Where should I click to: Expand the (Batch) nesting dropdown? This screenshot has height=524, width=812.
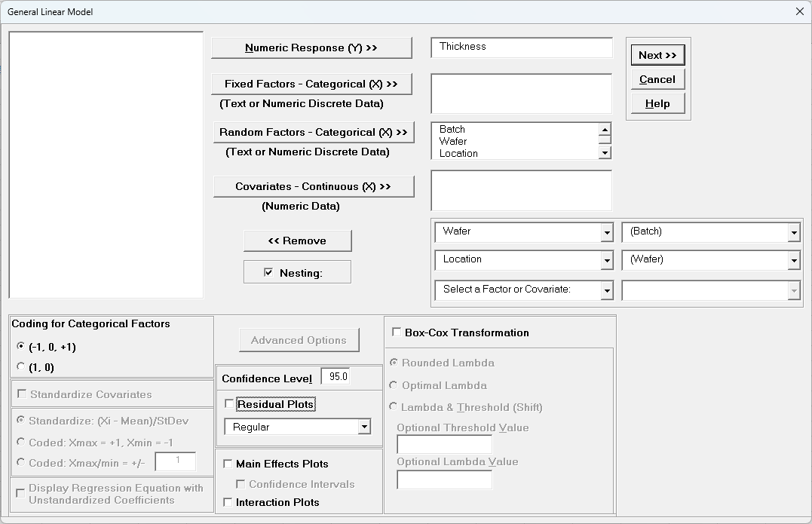pos(793,232)
